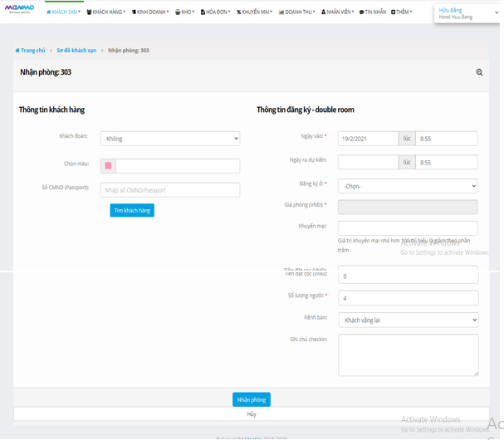Click the home icon in the breadcrumb
Screen dimensions: 504x440
[17, 51]
